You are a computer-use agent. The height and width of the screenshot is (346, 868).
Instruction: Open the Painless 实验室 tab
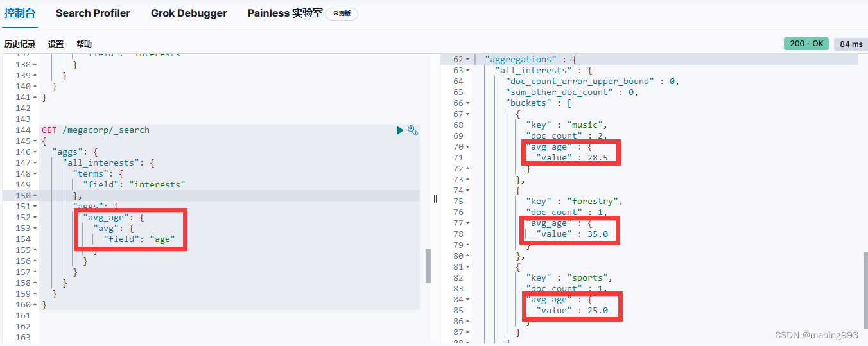(x=285, y=13)
